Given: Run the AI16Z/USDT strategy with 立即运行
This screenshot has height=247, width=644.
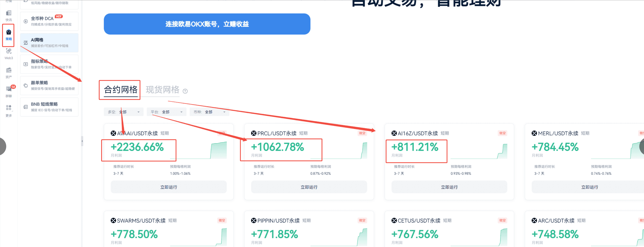Looking at the screenshot, I should point(449,187).
